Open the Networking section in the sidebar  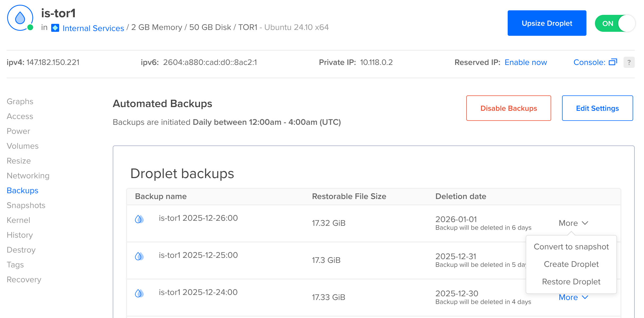28,175
